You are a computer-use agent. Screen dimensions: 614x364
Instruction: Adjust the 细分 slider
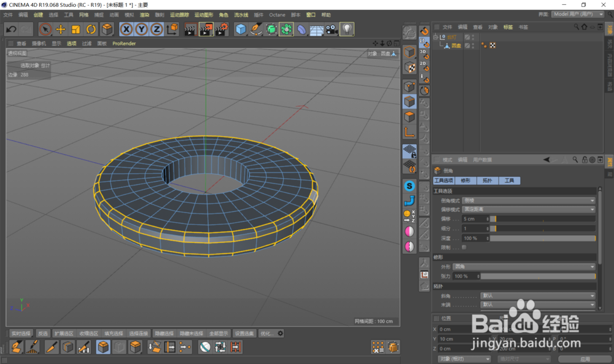point(543,228)
